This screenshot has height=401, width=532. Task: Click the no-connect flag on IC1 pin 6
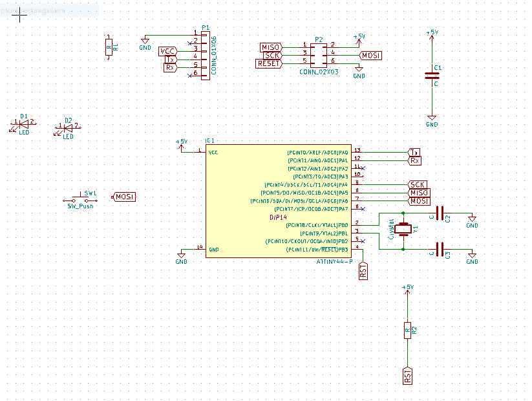(363, 209)
